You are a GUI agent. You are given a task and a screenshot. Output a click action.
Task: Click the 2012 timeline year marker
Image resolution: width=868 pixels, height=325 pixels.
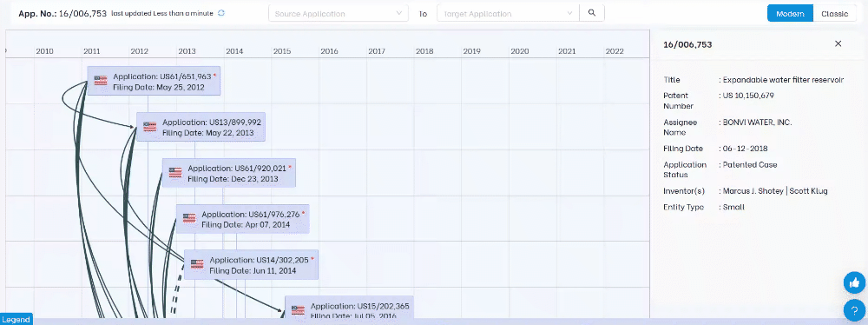tap(140, 51)
